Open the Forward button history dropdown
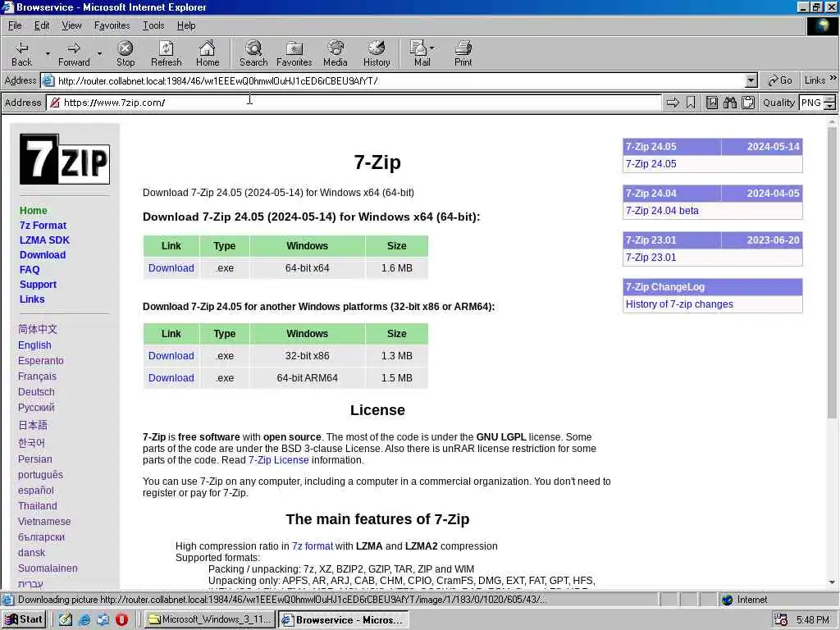This screenshot has height=630, width=840. coord(99,53)
